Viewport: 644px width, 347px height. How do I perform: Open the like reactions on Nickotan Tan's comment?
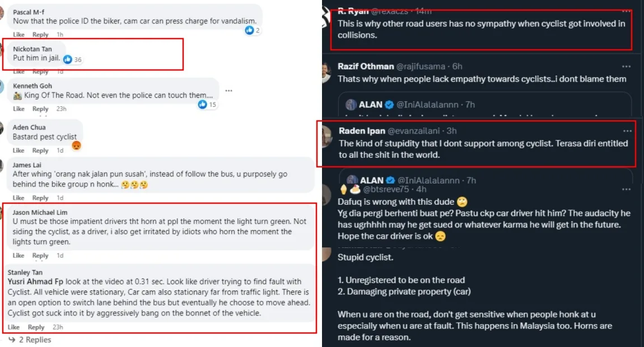[68, 59]
